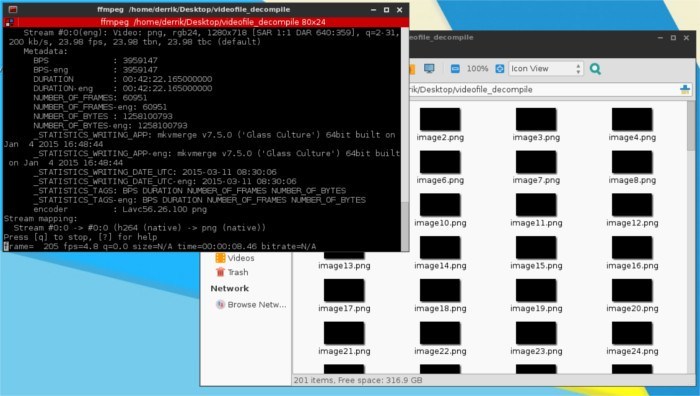Click the '201 items, Free space' status bar text

(358, 380)
